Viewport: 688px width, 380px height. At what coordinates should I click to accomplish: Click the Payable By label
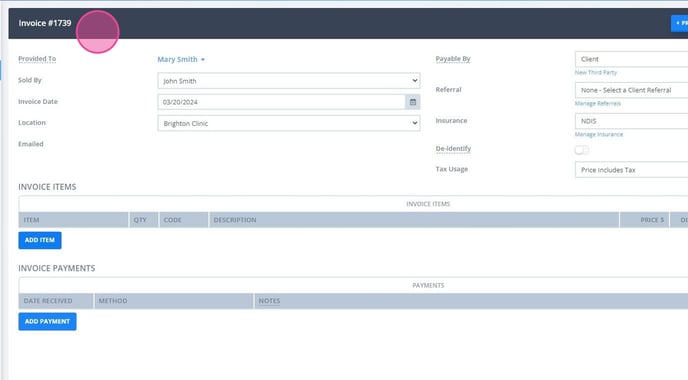[453, 59]
